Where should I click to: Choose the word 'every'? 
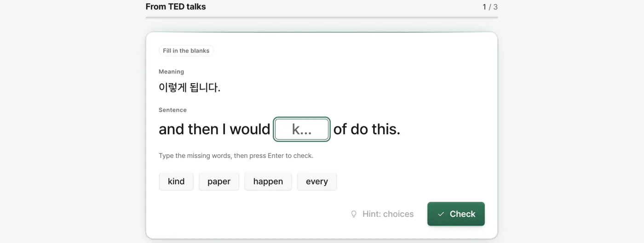point(317,181)
